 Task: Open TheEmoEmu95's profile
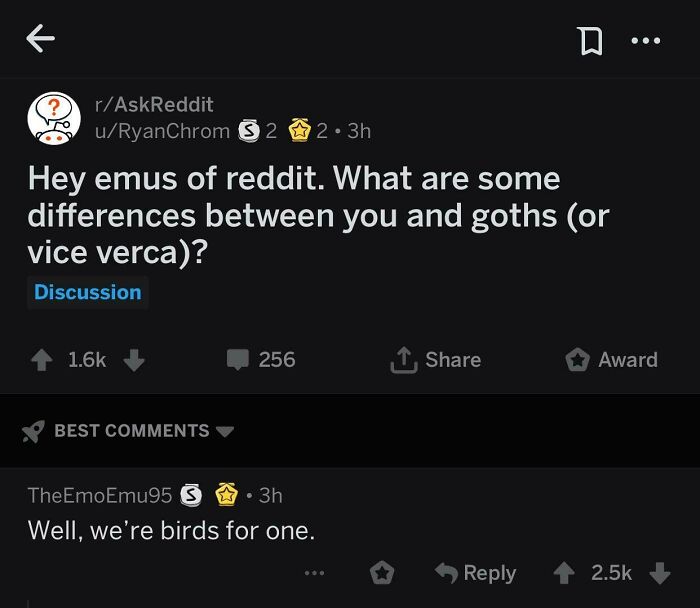coord(100,495)
